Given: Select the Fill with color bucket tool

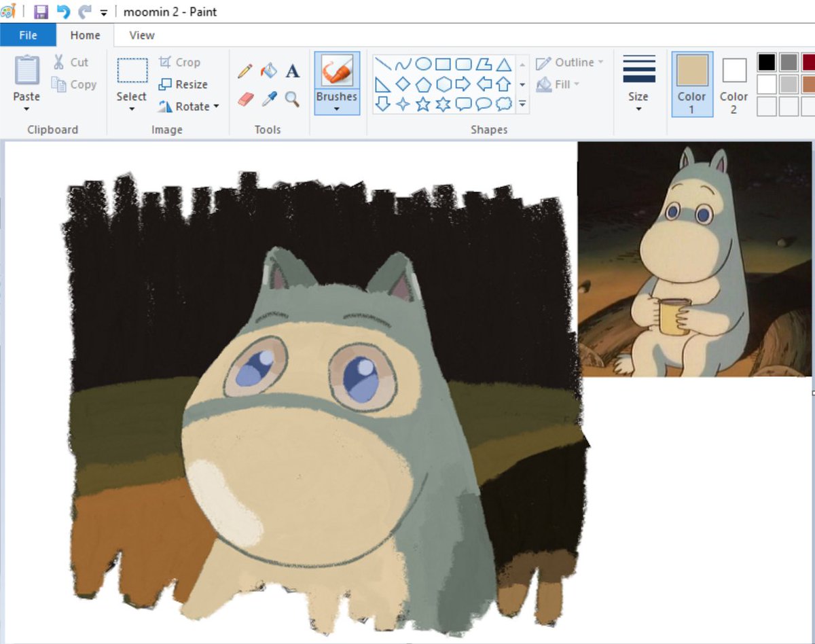Looking at the screenshot, I should point(269,71).
